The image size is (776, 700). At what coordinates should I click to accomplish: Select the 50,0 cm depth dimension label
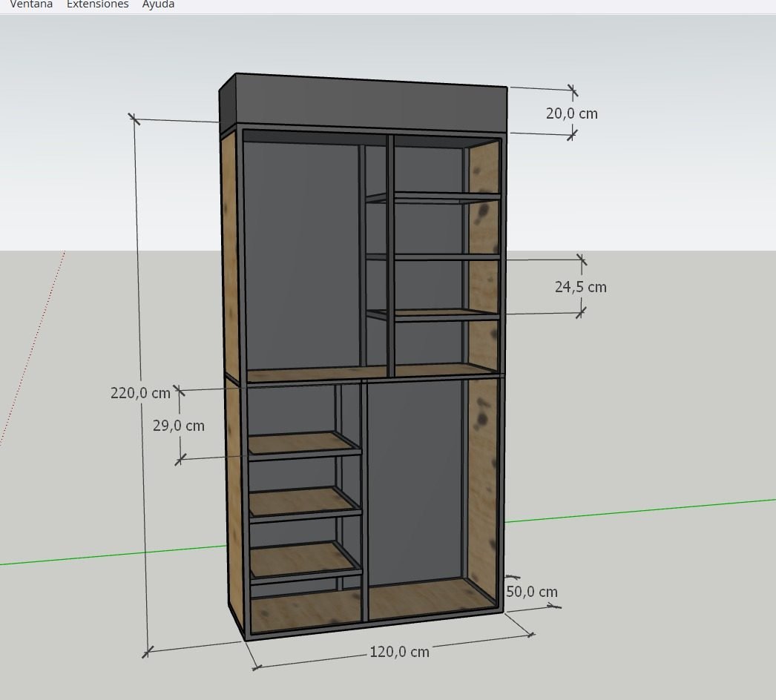click(x=532, y=592)
